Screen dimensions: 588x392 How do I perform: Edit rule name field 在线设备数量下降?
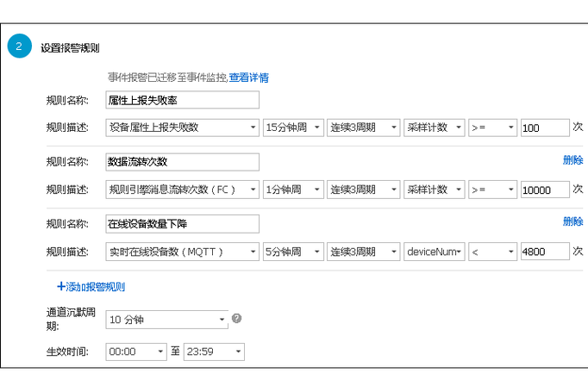(x=182, y=224)
